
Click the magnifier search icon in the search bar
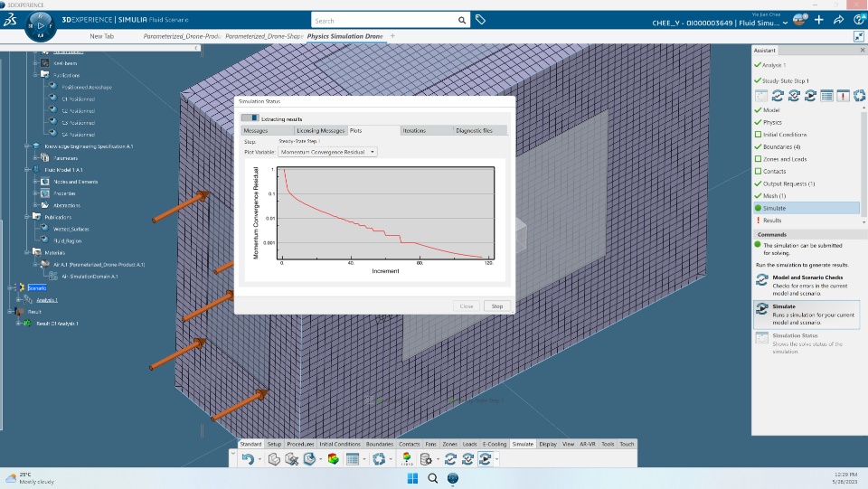[462, 21]
